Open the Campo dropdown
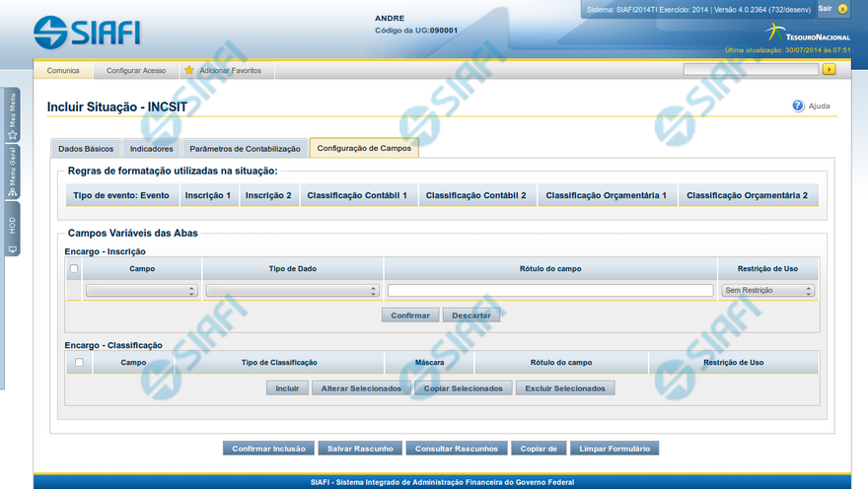This screenshot has width=868, height=489. pos(141,291)
